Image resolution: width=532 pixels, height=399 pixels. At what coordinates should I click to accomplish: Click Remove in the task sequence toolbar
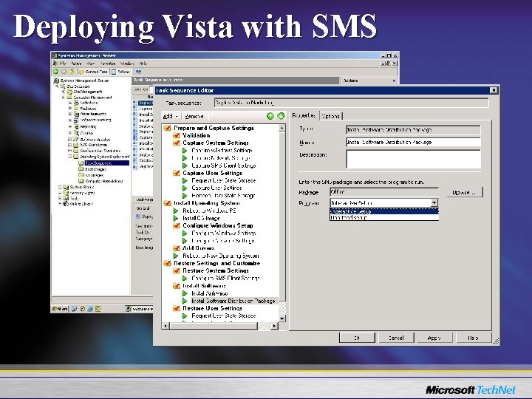194,116
